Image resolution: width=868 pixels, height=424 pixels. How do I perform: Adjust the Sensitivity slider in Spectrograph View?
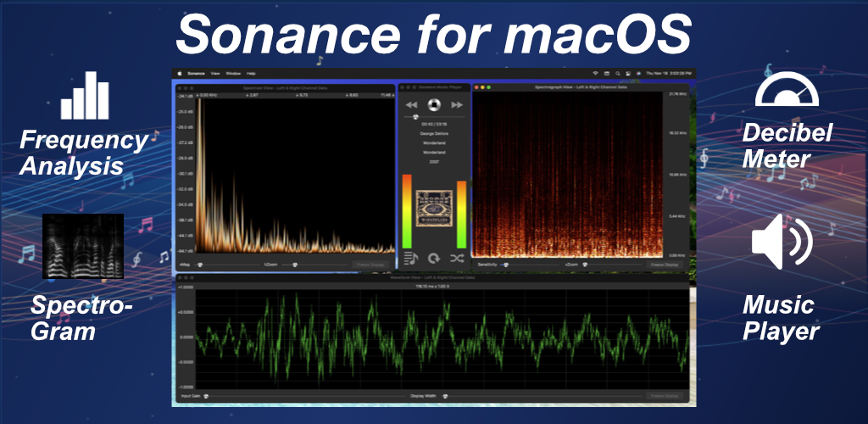pos(530,265)
